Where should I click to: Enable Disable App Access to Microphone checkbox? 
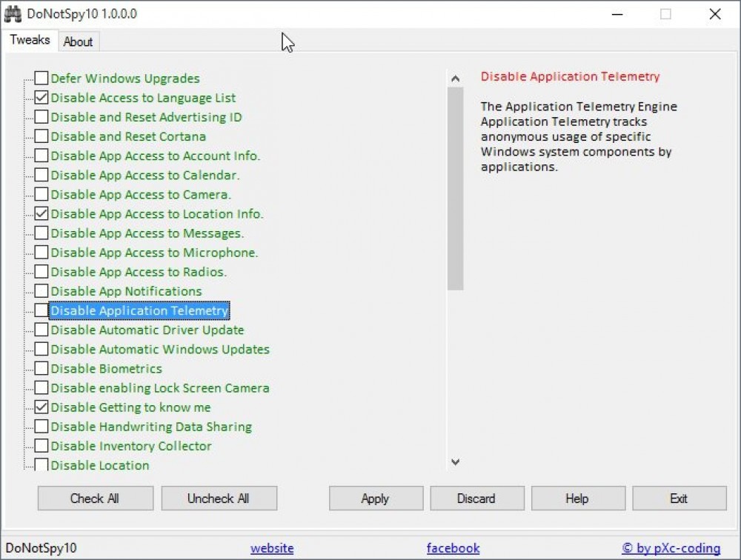(41, 253)
